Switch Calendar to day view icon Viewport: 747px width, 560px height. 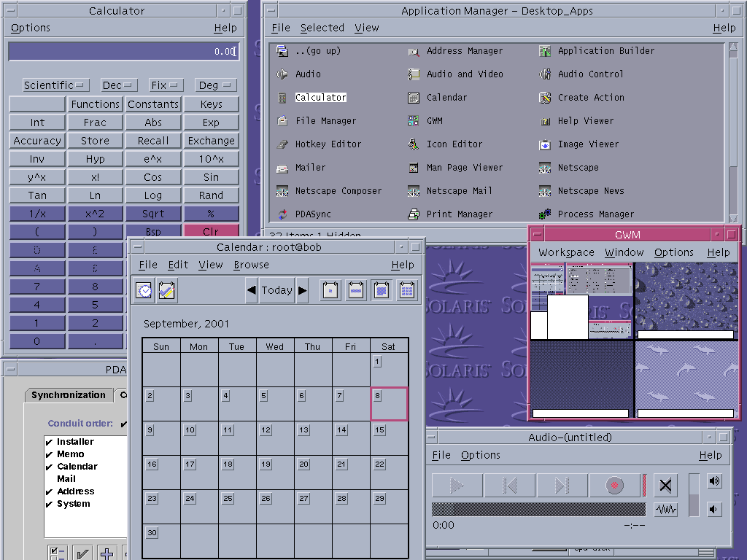coord(330,290)
